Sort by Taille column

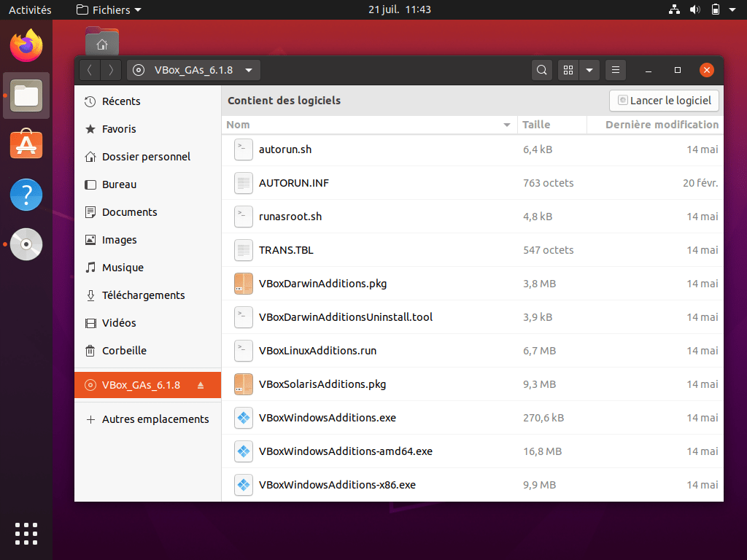(551, 125)
